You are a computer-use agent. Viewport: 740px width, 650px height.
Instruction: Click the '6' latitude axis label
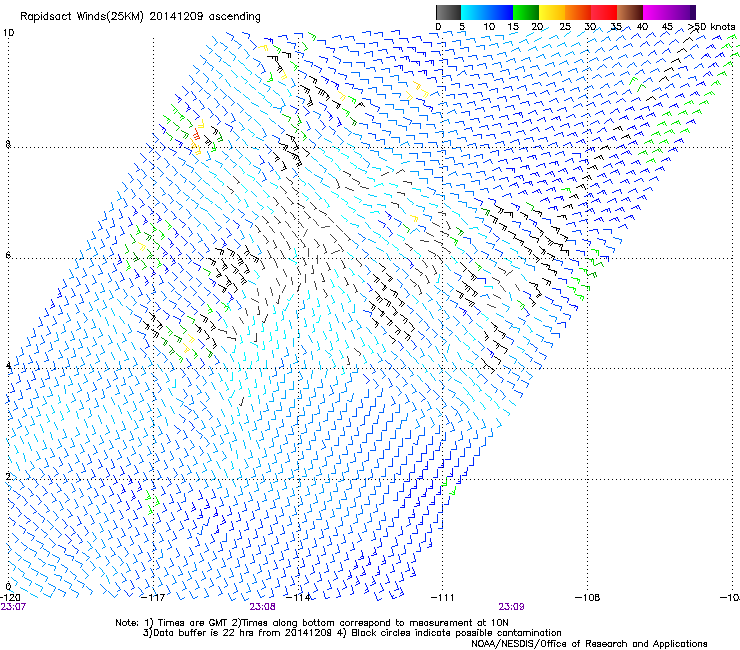(8, 255)
